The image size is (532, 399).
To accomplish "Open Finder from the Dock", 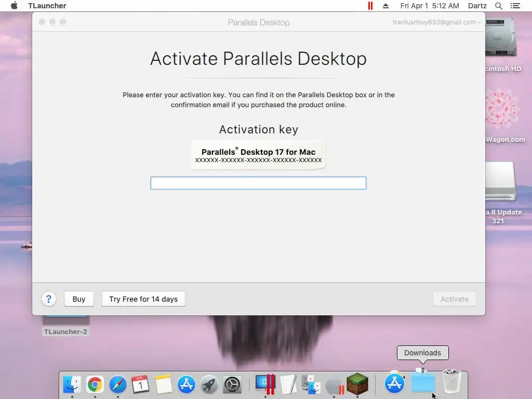I will coord(72,384).
